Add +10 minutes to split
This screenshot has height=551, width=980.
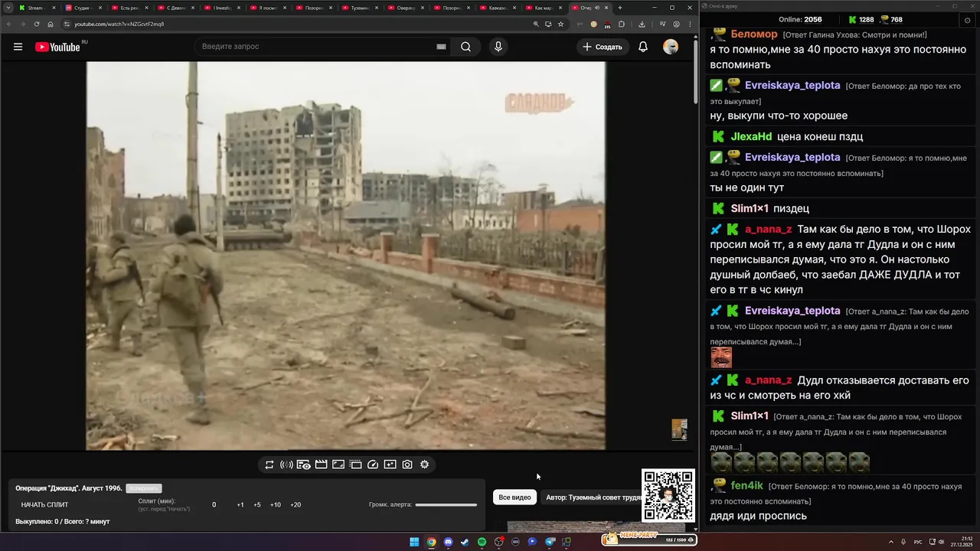276,505
